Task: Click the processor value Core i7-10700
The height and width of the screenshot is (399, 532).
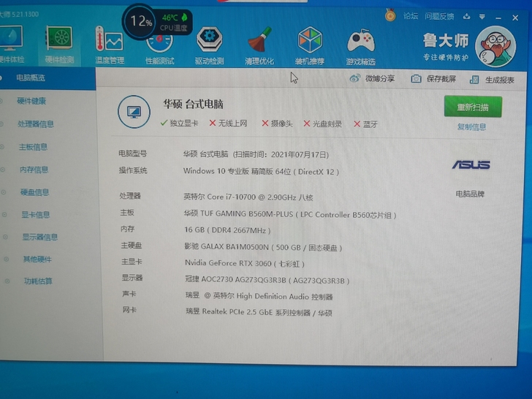Action: (x=248, y=197)
